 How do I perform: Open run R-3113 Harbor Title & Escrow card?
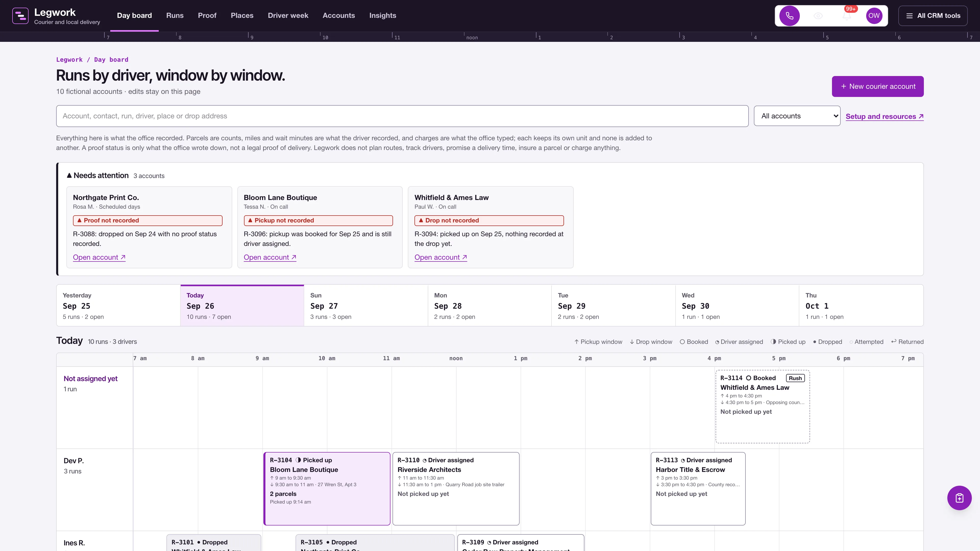coord(698,489)
